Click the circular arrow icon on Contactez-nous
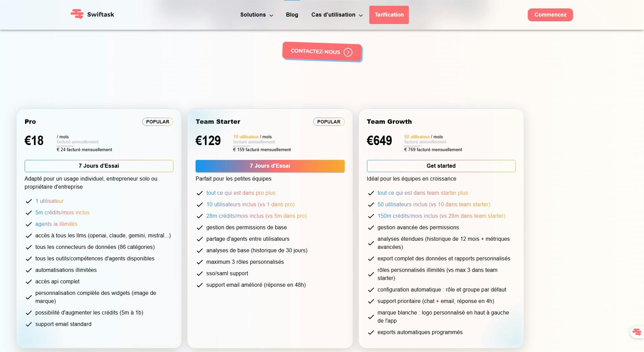This screenshot has height=352, width=644. pos(348,52)
